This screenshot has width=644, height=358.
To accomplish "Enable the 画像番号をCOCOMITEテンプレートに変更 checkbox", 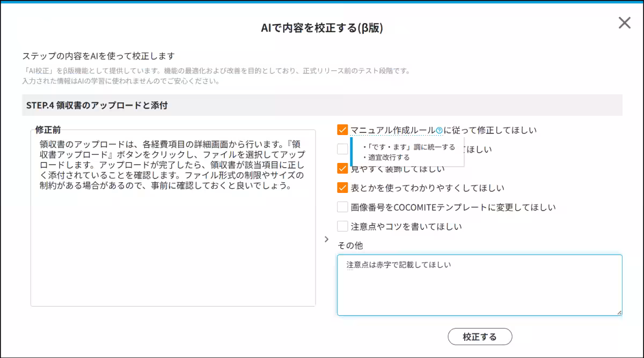I will (343, 207).
